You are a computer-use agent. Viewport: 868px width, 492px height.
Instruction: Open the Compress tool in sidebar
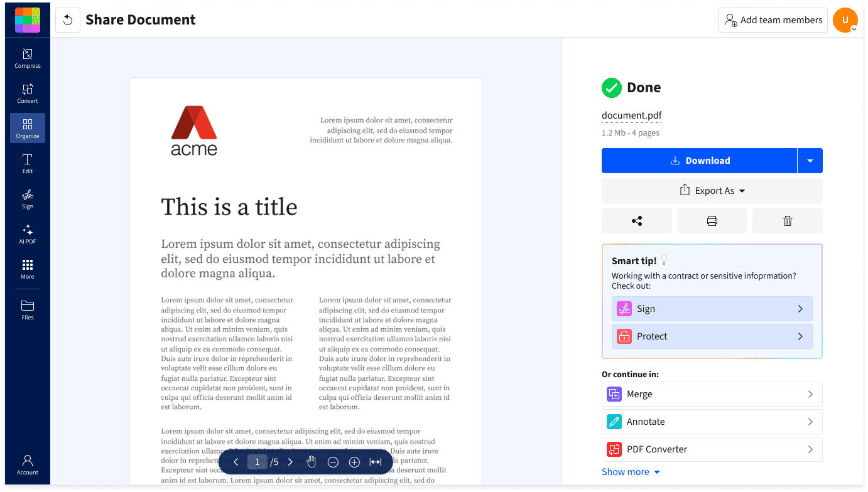tap(28, 58)
